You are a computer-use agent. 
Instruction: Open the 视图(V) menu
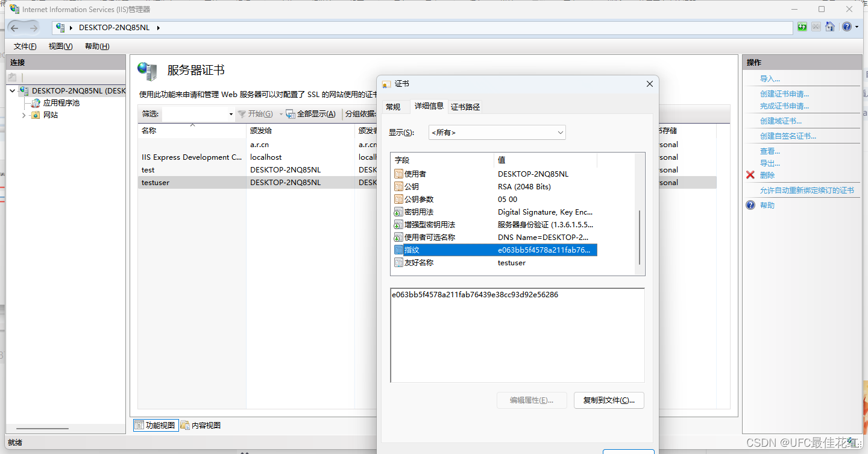(60, 46)
